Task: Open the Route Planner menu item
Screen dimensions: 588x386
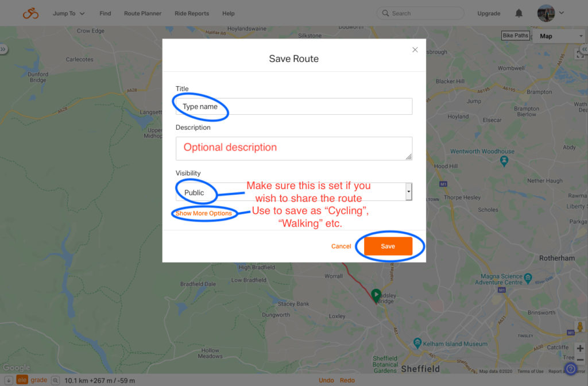Action: [142, 14]
